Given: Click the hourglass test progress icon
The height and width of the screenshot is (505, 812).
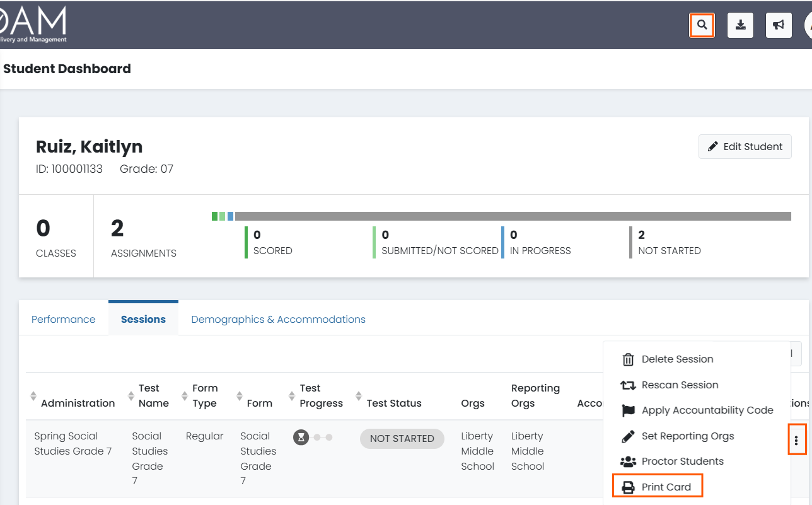Looking at the screenshot, I should click(x=301, y=437).
